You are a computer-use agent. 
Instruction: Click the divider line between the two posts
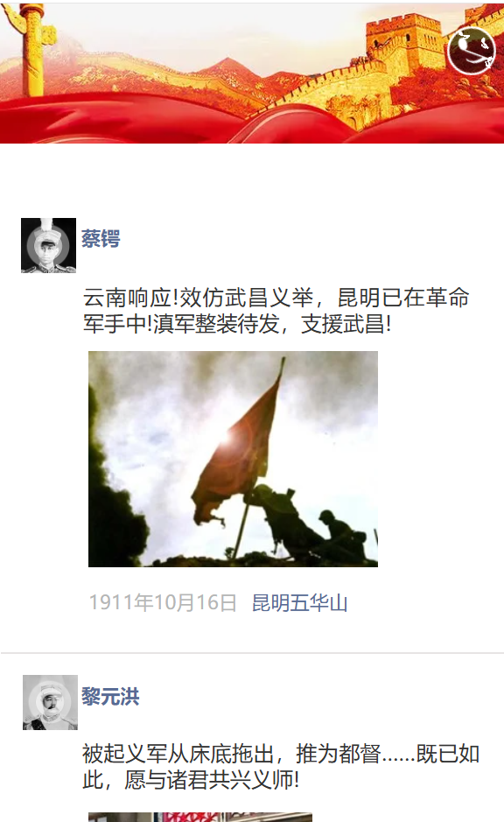pos(252,653)
